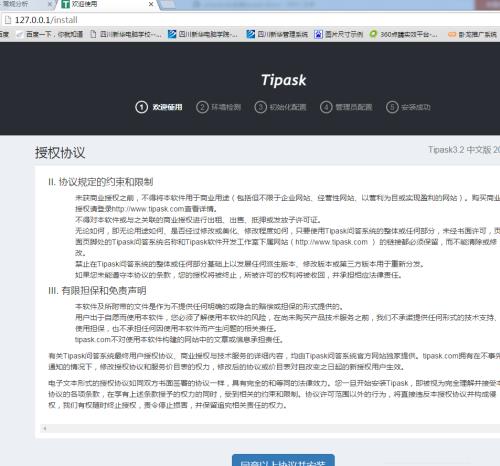Screen dimensions: 500x466
Task: Open the 四川新华电脑学院 blue-icon bookmark
Action: click(x=203, y=34)
